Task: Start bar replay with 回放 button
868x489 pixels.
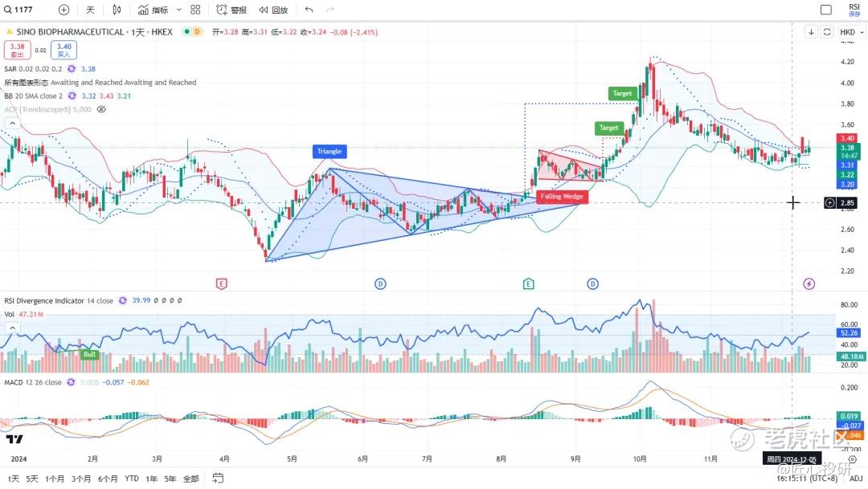Action: (273, 10)
